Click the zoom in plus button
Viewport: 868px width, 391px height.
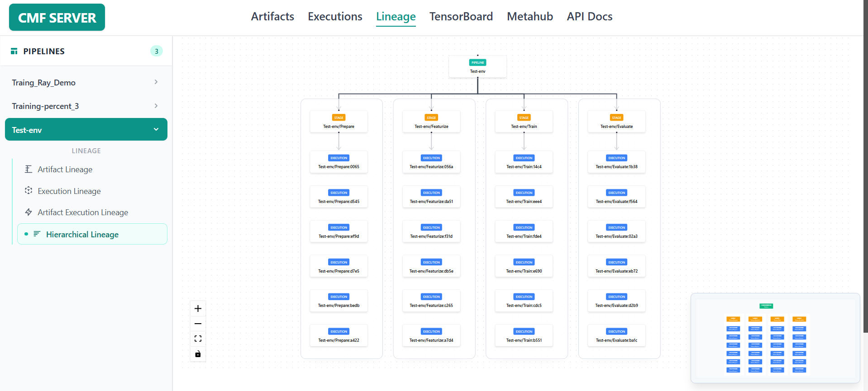[198, 309]
